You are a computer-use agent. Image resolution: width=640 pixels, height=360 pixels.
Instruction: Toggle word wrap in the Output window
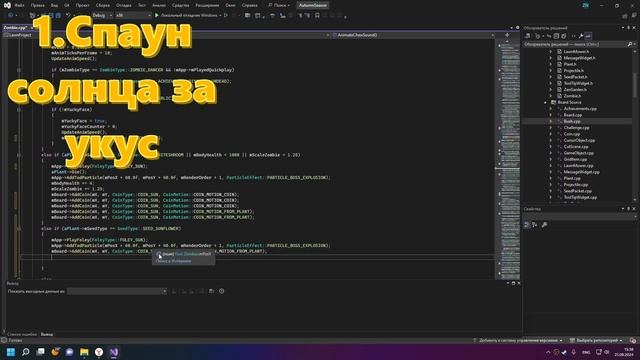tap(211, 291)
